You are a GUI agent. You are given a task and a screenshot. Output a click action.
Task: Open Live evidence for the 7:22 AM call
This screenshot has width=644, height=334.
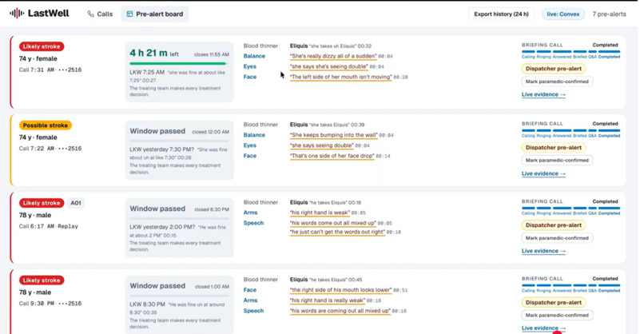pyautogui.click(x=543, y=173)
